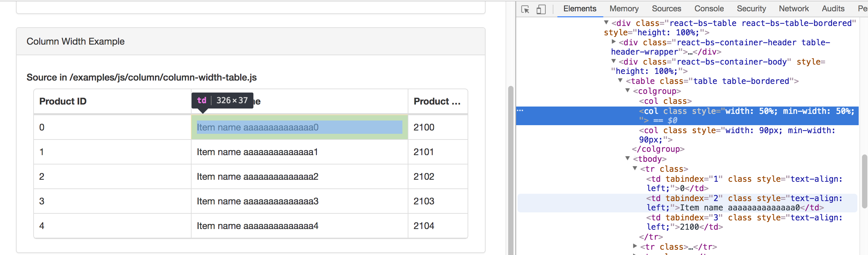
Task: Click the row cell Item name aaaaaaaaaaaaaaa2
Action: 257,176
